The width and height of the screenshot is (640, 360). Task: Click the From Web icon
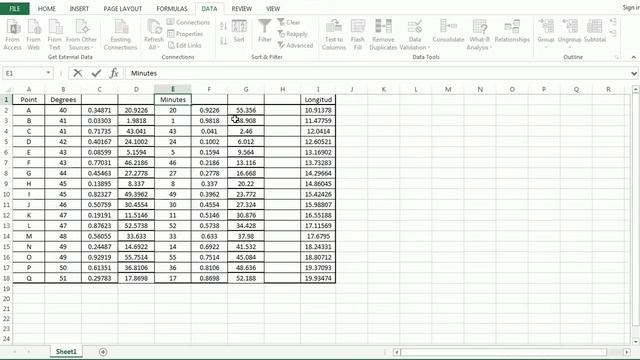[x=33, y=35]
